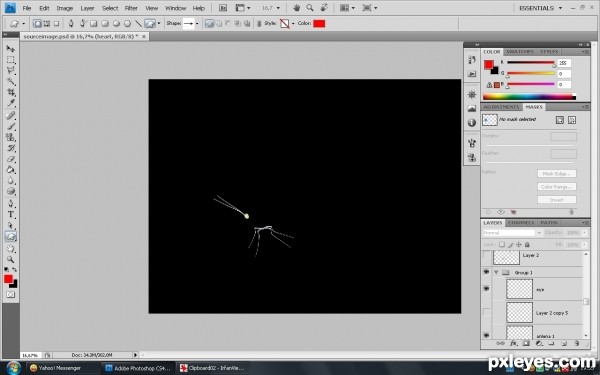Toggle Quick Mask mode
The height and width of the screenshot is (375, 600).
tap(11, 295)
